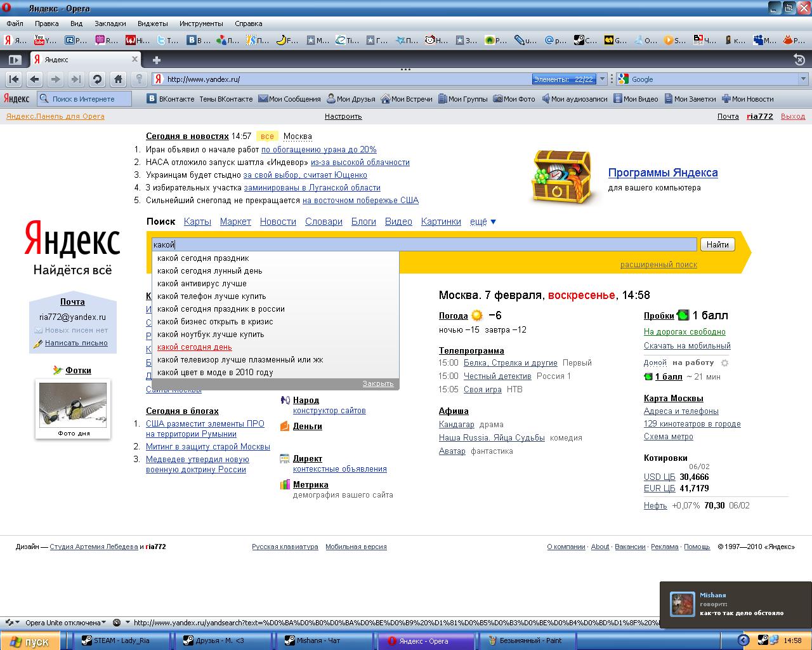Open the Настроить link
This screenshot has height=650, width=812.
point(343,116)
